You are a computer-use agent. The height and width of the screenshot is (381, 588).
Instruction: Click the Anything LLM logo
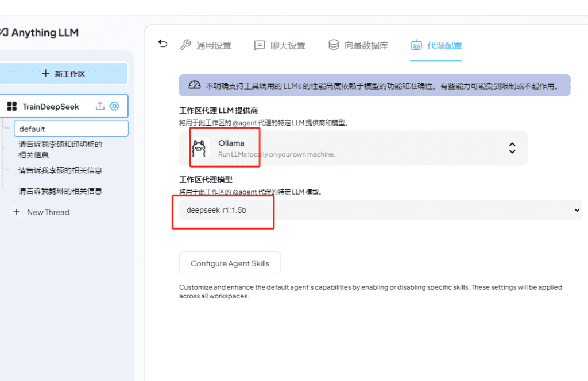pyautogui.click(x=39, y=32)
